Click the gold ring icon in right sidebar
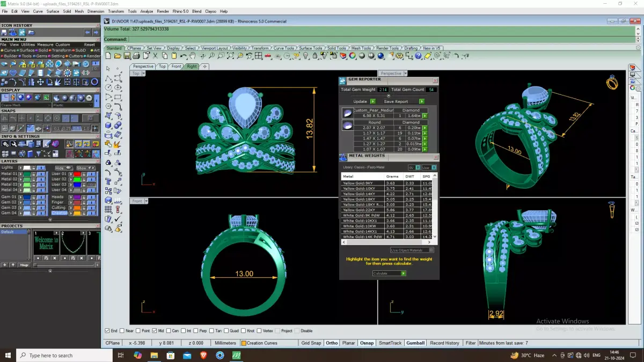The width and height of the screenshot is (644, 362). tap(612, 82)
